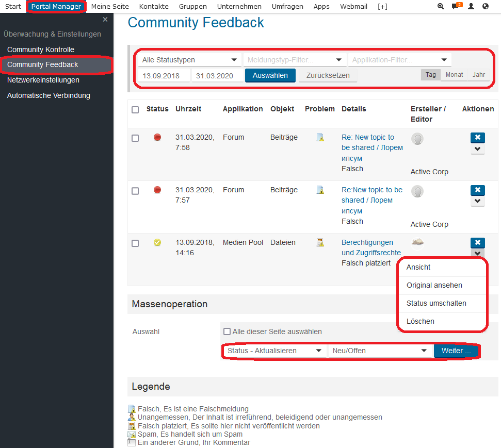Click the end date field 31.03.2020
The height and width of the screenshot is (448, 501).
[217, 76]
